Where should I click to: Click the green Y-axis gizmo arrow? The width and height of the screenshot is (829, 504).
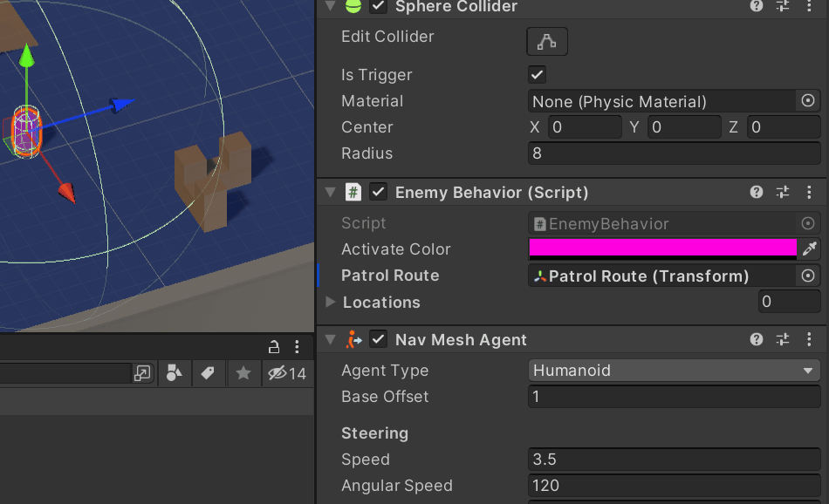[26, 57]
